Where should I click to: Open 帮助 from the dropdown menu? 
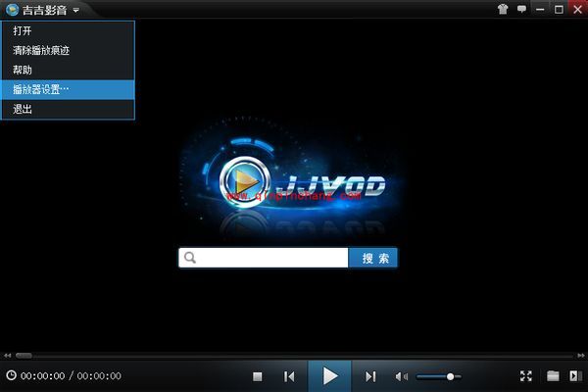coord(23,71)
